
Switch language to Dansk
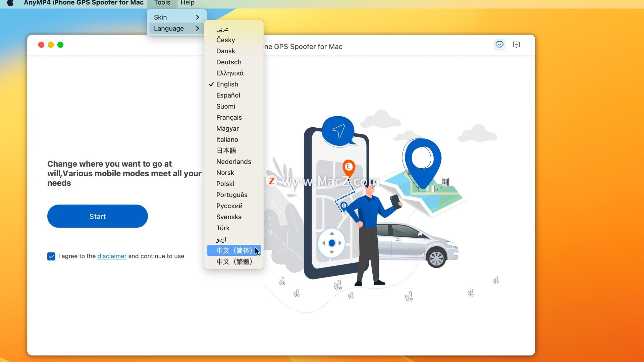click(x=234, y=51)
